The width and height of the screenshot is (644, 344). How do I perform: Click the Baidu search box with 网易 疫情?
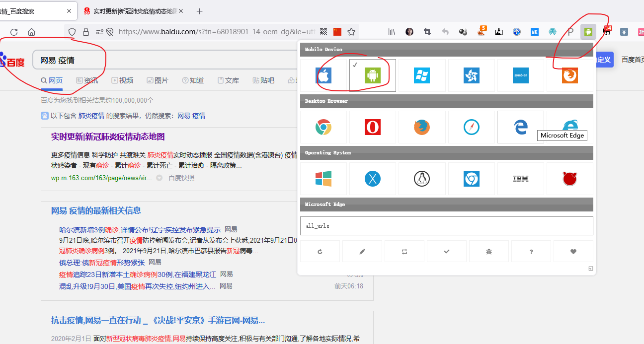pos(164,61)
